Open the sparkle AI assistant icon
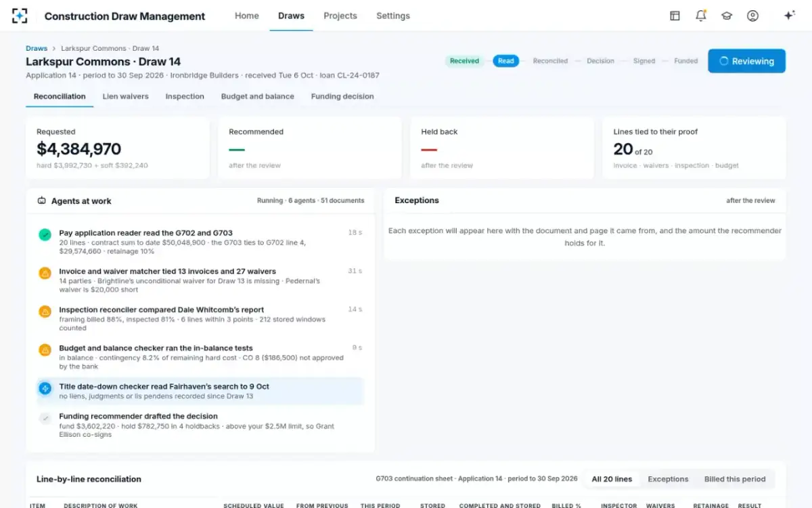 [789, 16]
